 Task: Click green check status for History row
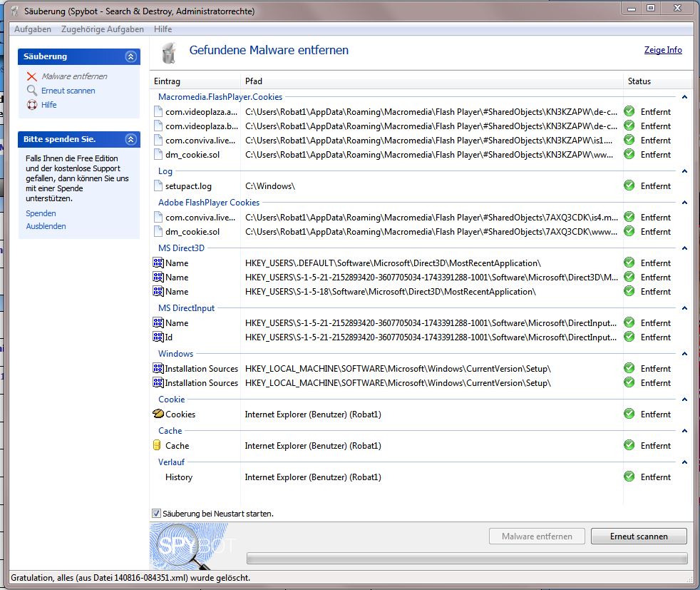[x=629, y=477]
